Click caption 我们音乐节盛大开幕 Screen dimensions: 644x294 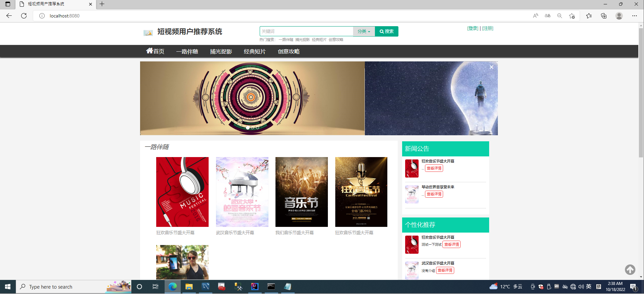pyautogui.click(x=295, y=233)
